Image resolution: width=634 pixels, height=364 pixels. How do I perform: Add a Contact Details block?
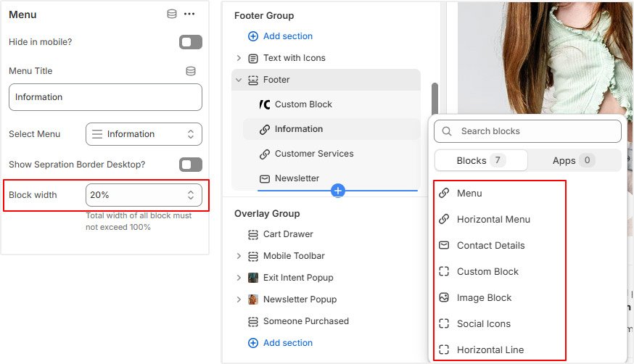(490, 246)
